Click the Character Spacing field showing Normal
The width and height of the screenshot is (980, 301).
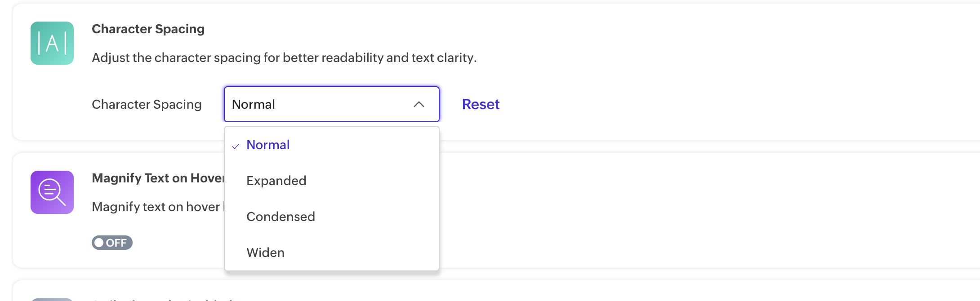pos(332,104)
